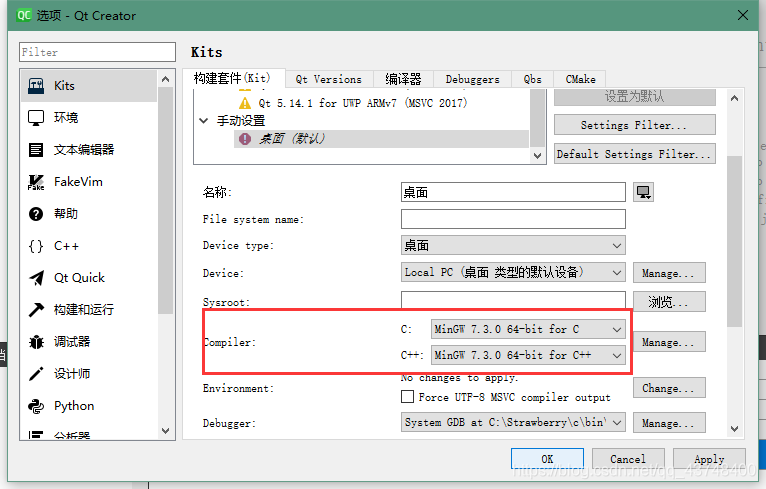Click the 浏览... button for Sysroot

pos(669,302)
